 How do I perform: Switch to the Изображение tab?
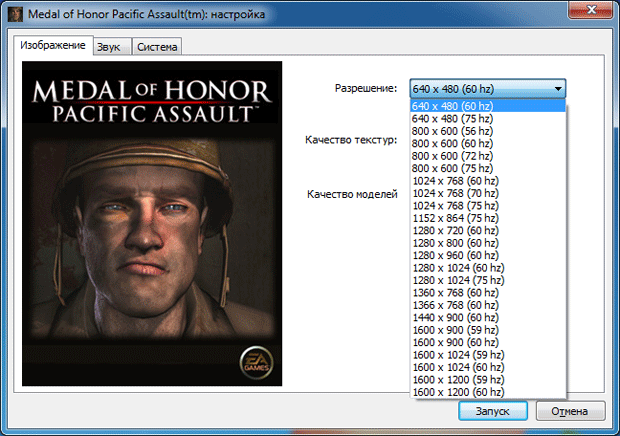pos(53,45)
